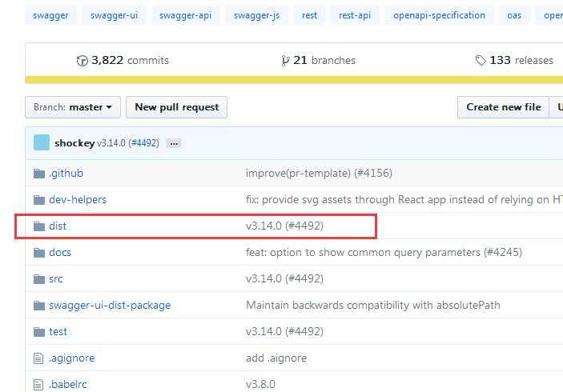Open the 'feat: option to show common query' commit
The width and height of the screenshot is (563, 392).
(x=384, y=253)
